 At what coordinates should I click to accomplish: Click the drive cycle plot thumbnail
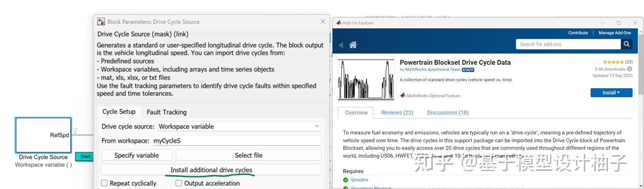coord(366,79)
